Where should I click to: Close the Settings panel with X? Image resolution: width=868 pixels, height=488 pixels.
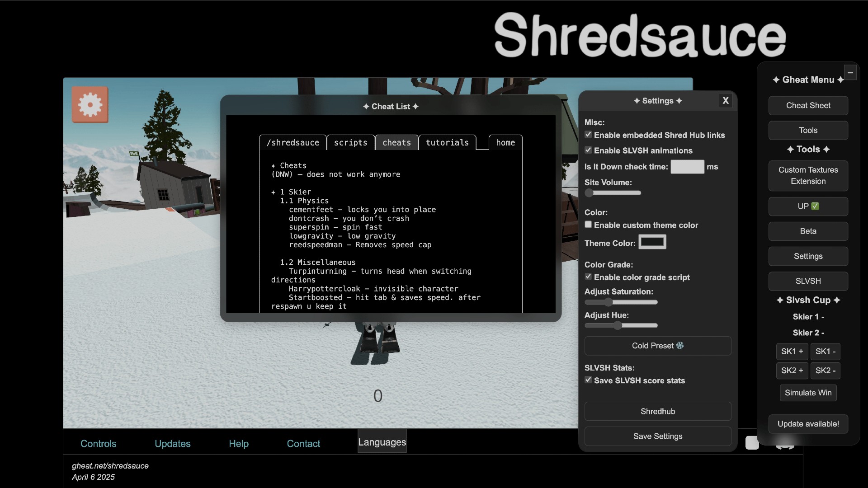tap(726, 100)
